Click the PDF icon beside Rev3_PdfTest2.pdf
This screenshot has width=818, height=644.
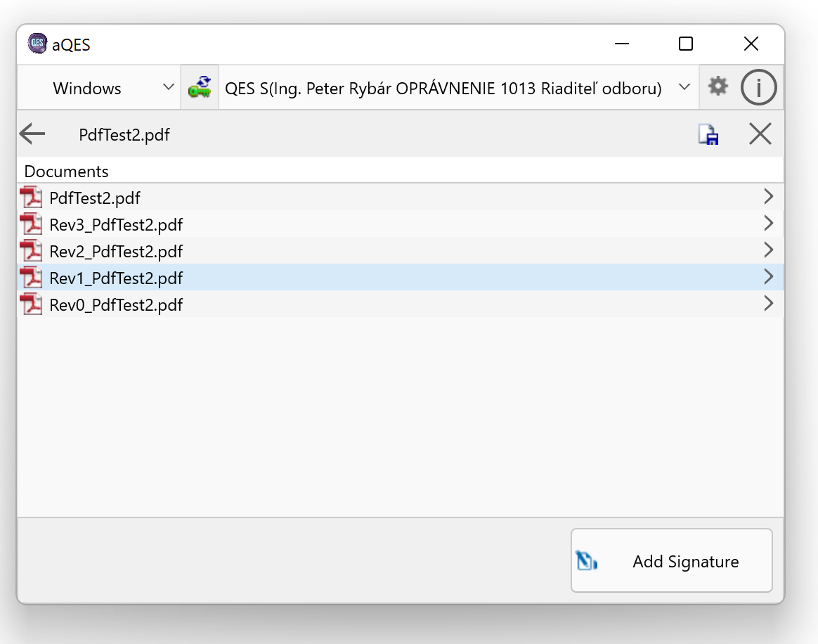coord(32,224)
